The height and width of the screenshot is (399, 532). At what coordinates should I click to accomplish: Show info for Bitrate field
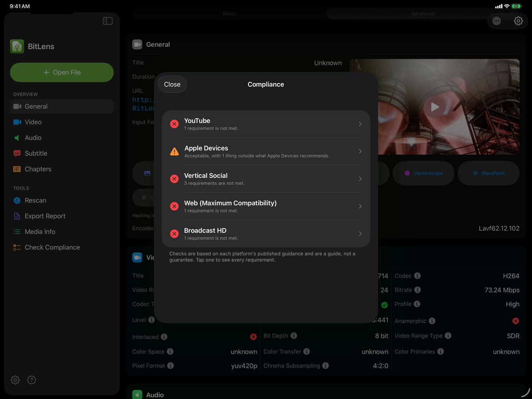click(418, 290)
